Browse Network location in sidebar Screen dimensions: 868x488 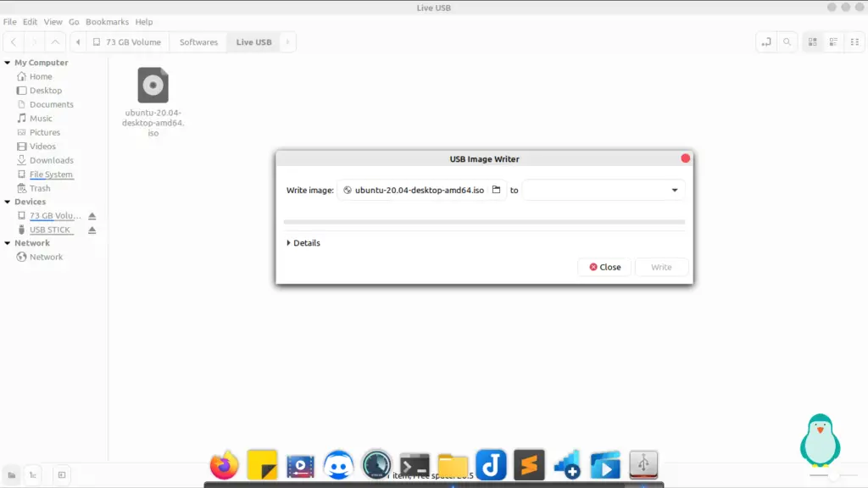point(46,257)
